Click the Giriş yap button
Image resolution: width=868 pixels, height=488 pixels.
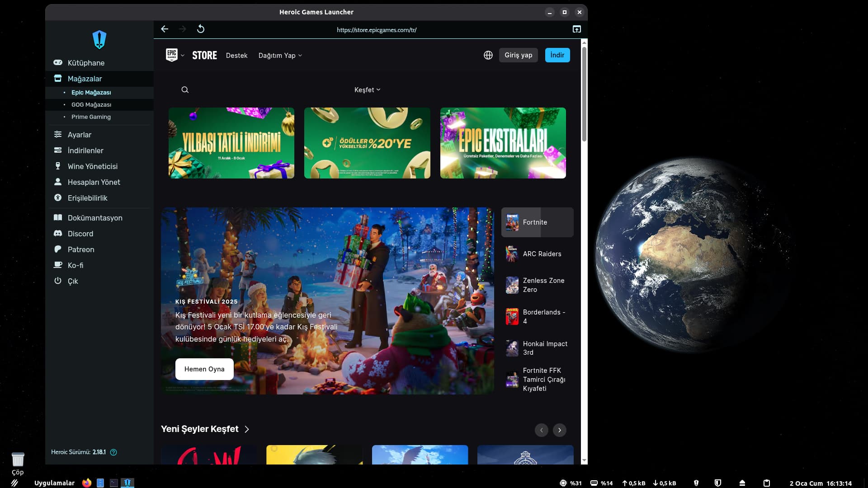point(518,55)
